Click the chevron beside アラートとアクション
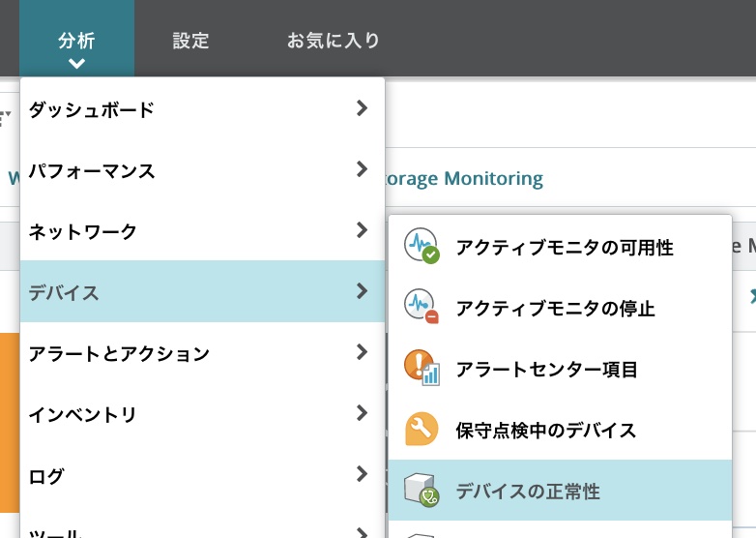 point(362,352)
